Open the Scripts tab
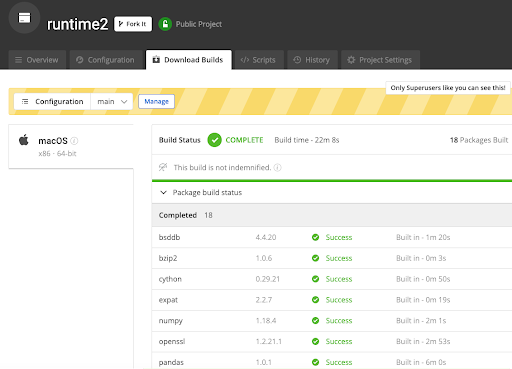Viewport: 512px width, 369px height. (259, 60)
